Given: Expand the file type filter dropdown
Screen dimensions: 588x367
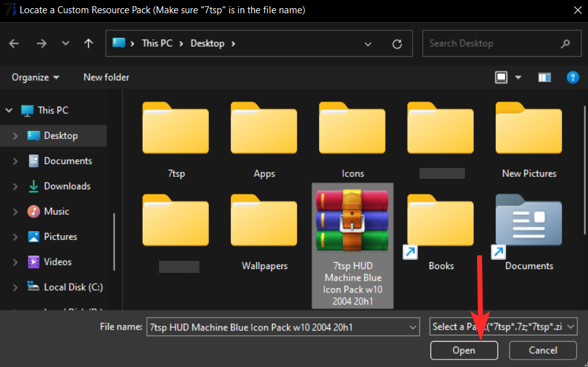Looking at the screenshot, I should point(571,327).
